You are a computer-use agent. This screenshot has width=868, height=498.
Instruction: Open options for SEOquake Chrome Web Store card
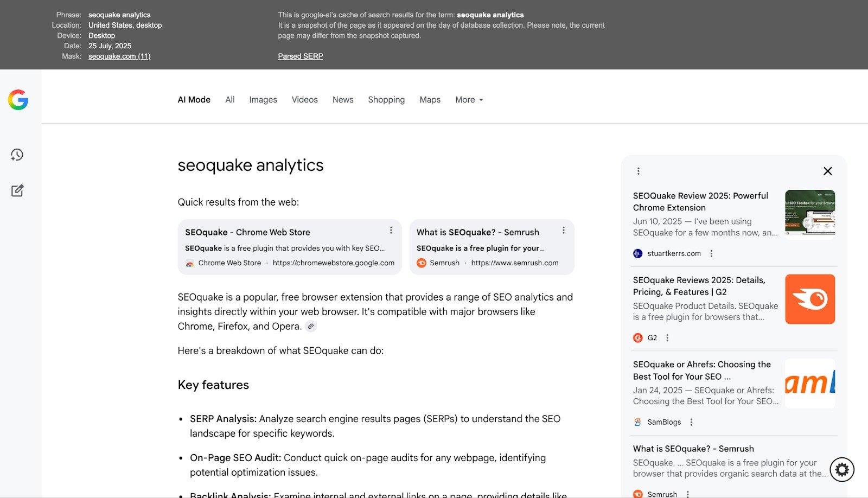click(x=391, y=231)
